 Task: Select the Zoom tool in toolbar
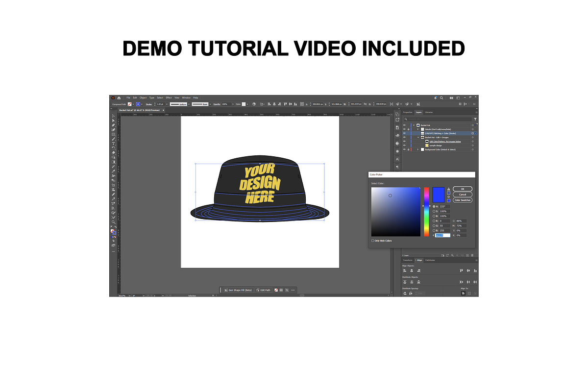tap(113, 222)
